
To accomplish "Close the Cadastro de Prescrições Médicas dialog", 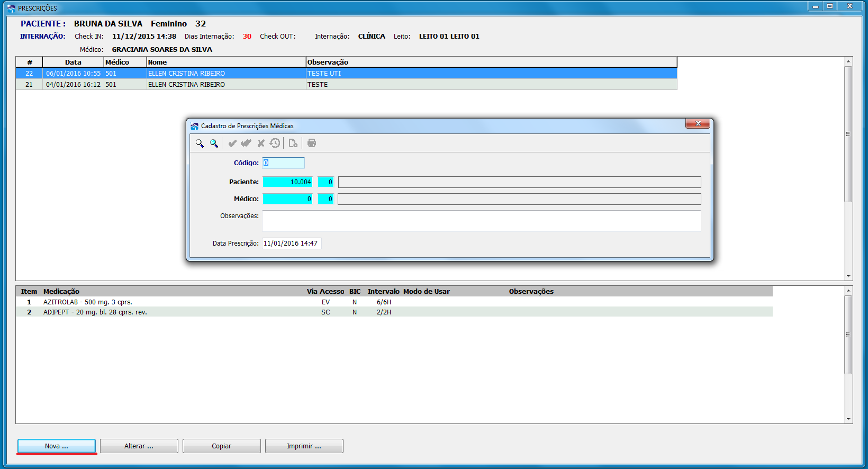I will (x=698, y=123).
